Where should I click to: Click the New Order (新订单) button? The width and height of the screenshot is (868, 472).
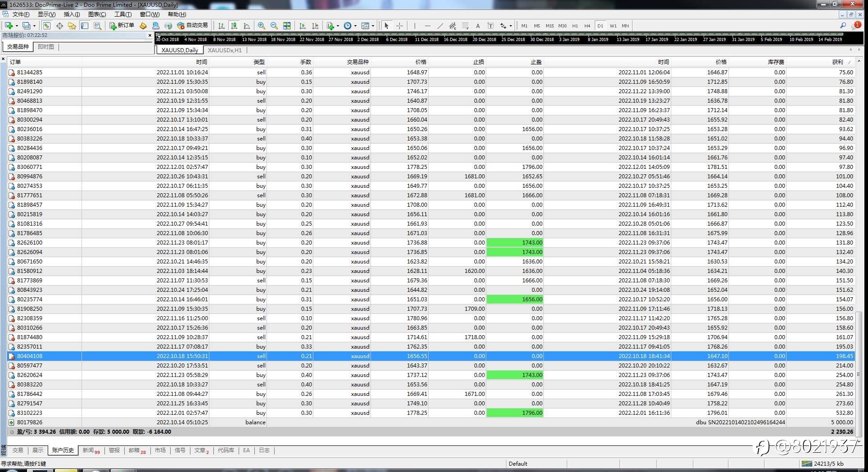tap(122, 26)
